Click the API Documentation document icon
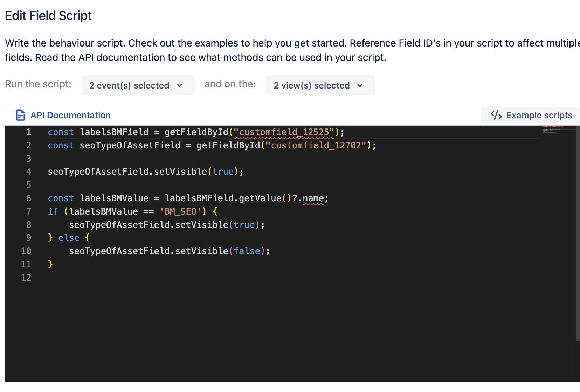Viewport: 580px width, 392px height. 21,115
